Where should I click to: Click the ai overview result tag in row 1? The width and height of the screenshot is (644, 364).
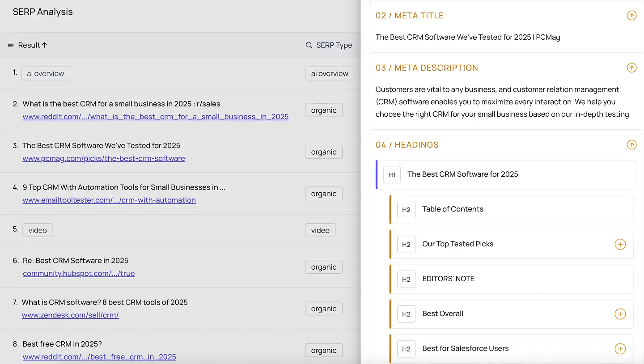[x=46, y=73]
